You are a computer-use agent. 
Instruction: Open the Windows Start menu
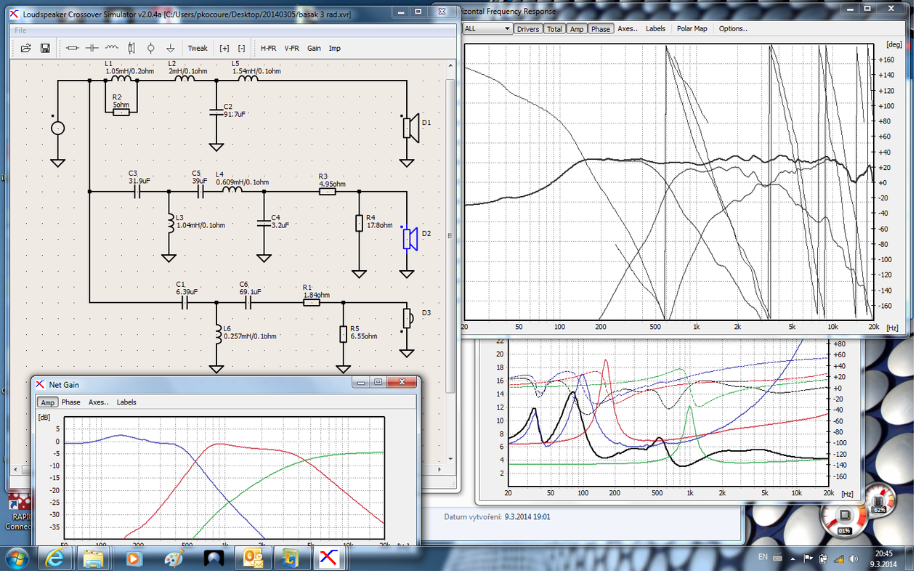[x=16, y=558]
